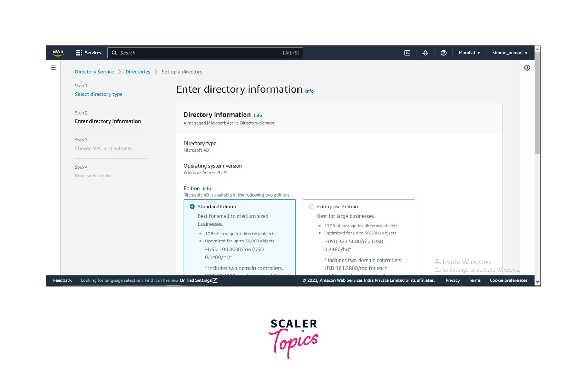Open Unified Settings external link
The height and width of the screenshot is (392, 587).
tap(198, 280)
